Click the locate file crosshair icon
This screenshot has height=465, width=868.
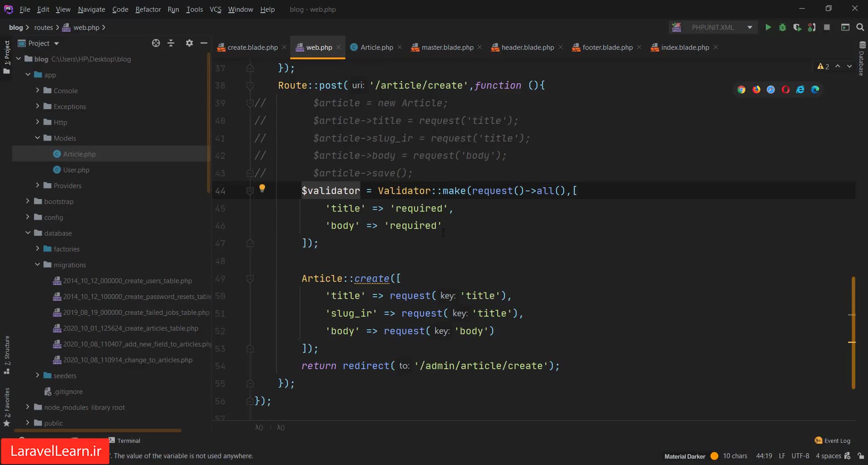pos(156,43)
